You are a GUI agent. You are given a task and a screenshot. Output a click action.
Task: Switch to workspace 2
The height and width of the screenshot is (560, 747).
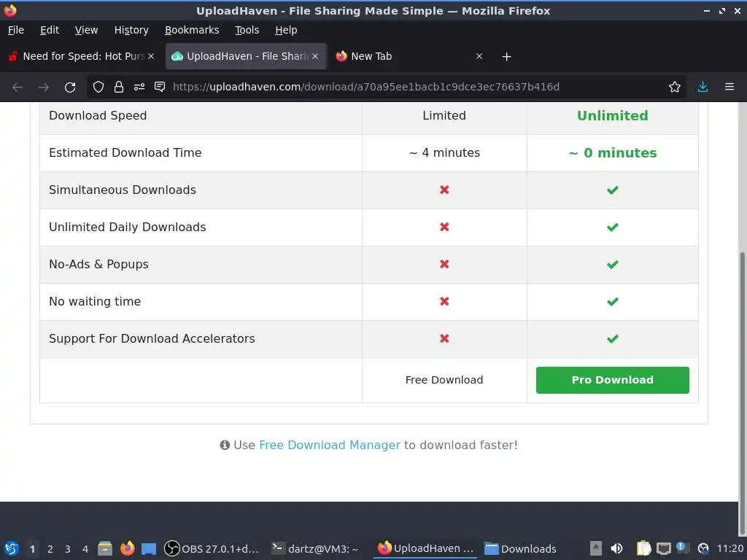(x=50, y=549)
